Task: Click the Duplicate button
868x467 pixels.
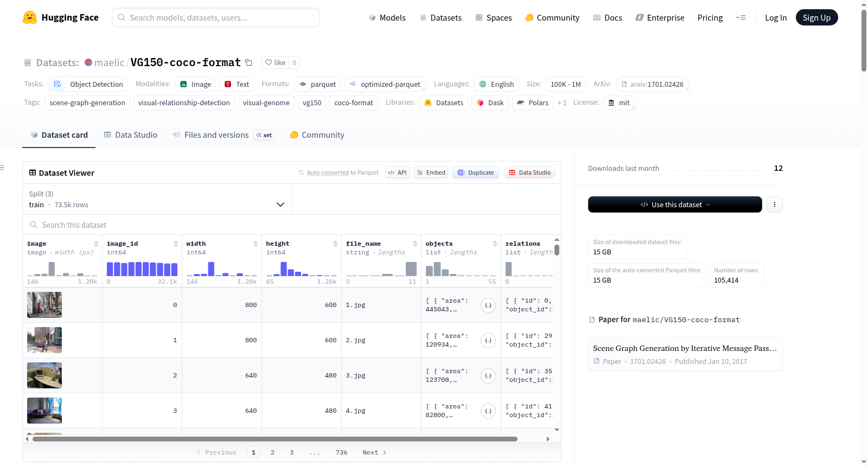Action: tap(476, 172)
